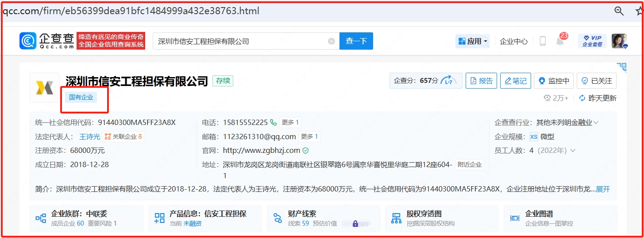Click the 产品信息 icon
This screenshot has height=238, width=644.
159,218
